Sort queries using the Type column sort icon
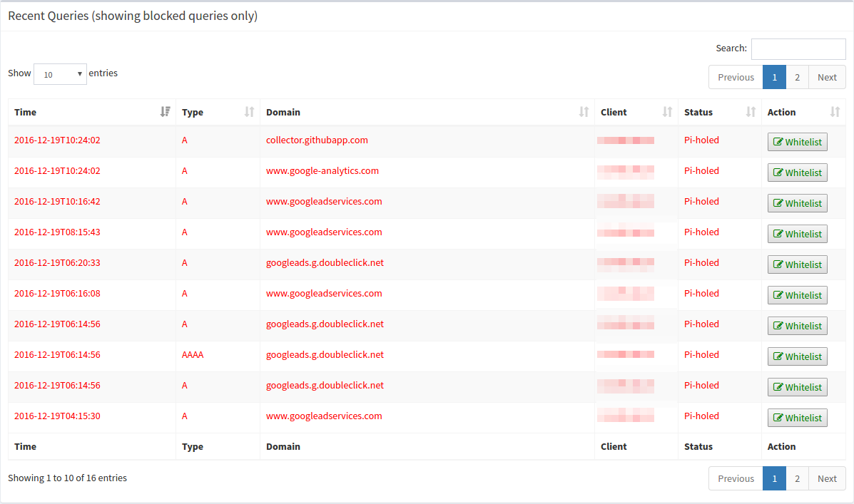Image resolution: width=854 pixels, height=504 pixels. pos(248,112)
